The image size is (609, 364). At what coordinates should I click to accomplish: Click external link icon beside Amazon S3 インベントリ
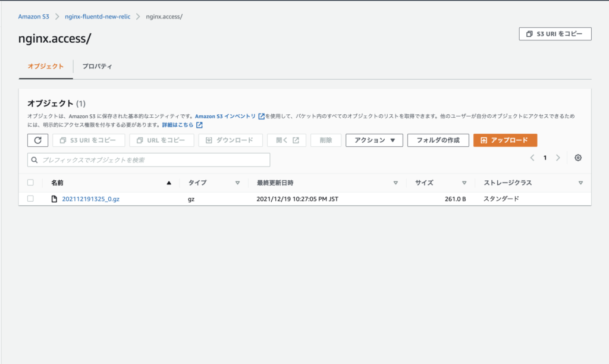tap(262, 116)
